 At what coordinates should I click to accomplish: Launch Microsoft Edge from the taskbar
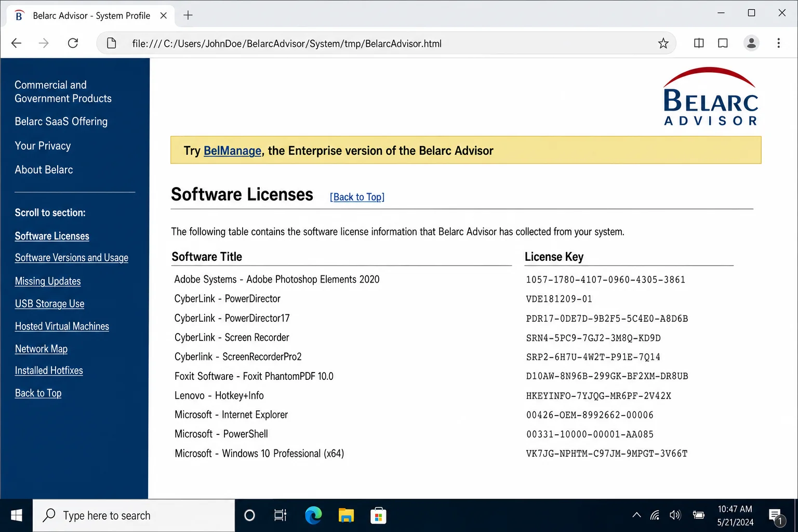pyautogui.click(x=313, y=515)
